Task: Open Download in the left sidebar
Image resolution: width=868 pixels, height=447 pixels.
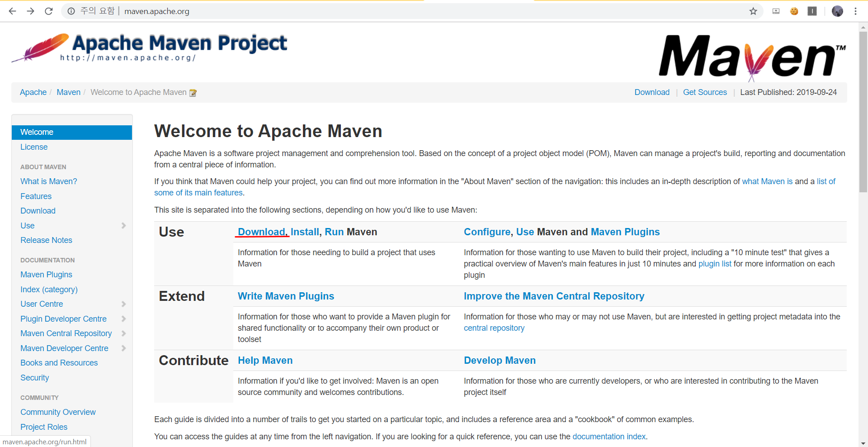Action: click(x=38, y=211)
